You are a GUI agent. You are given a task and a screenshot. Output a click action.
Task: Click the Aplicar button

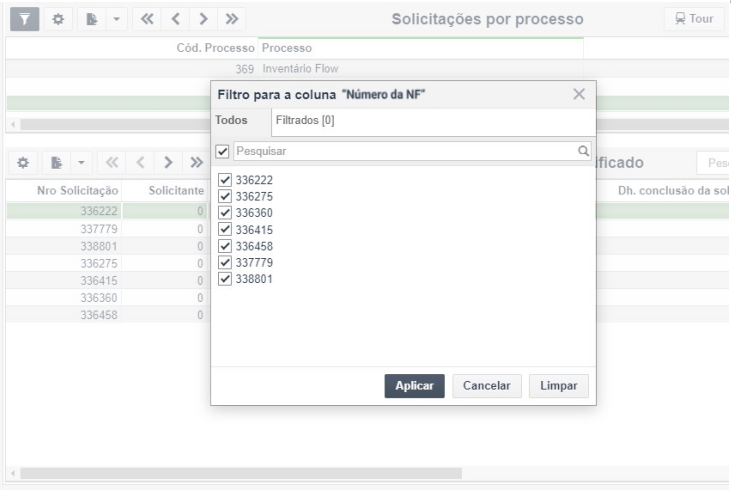click(x=414, y=386)
